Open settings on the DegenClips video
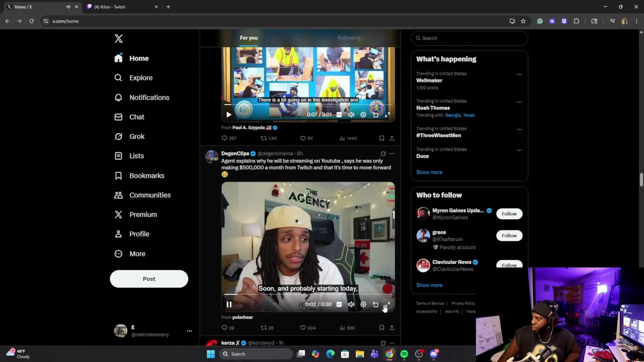The image size is (644, 362). tap(363, 304)
